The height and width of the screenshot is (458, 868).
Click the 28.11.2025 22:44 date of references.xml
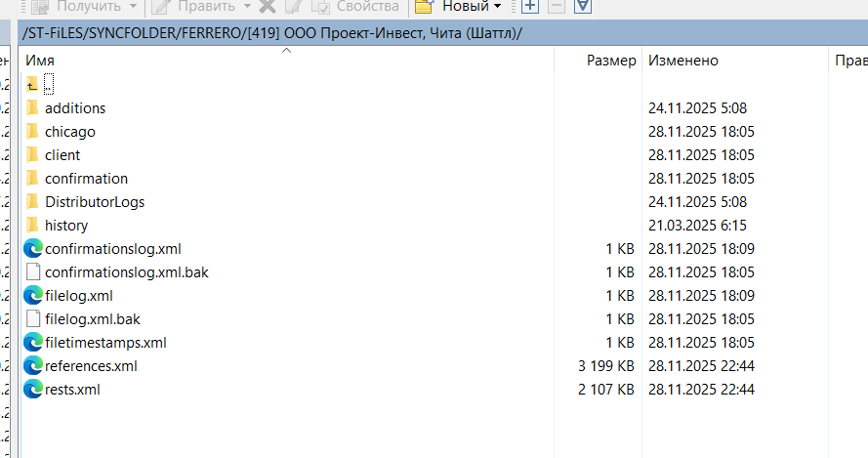[x=701, y=366]
